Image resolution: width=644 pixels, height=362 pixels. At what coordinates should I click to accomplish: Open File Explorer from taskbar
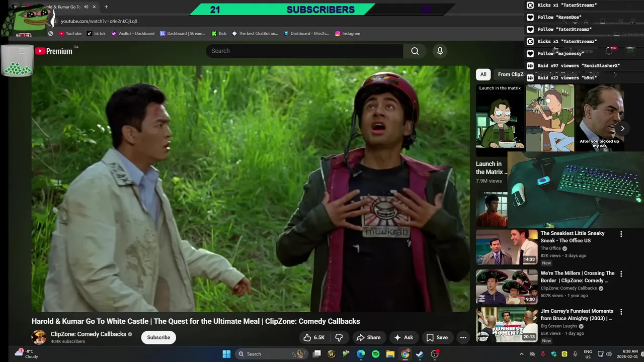click(390, 354)
